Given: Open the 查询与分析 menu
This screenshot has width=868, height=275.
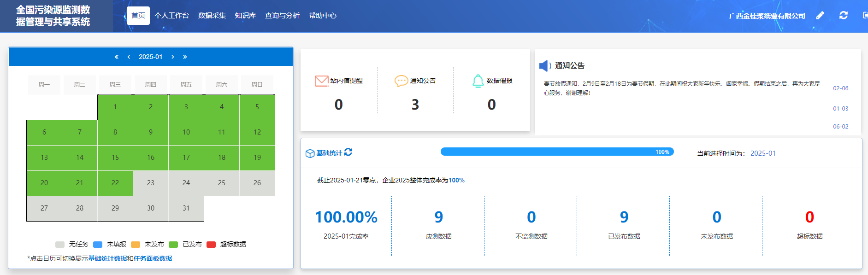Looking at the screenshot, I should coord(282,16).
